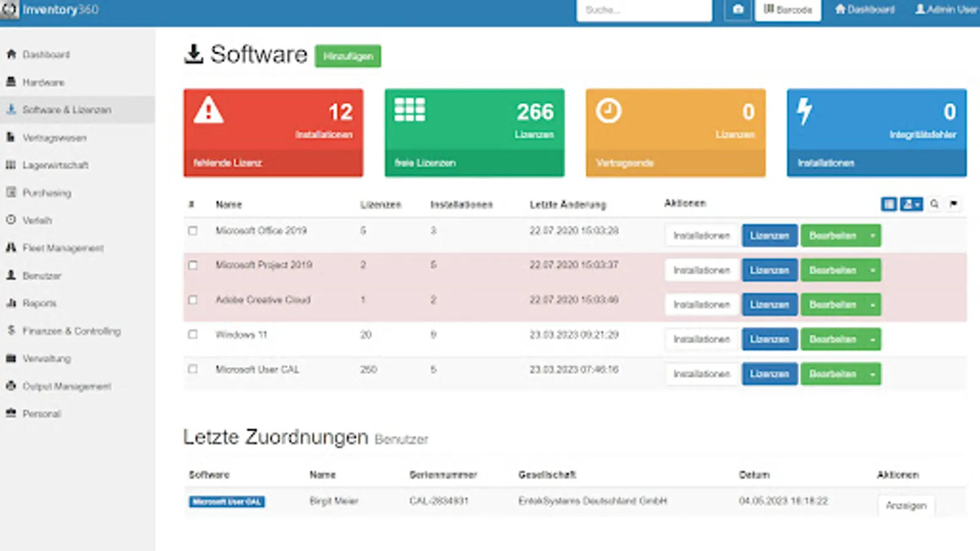This screenshot has height=551, width=980.
Task: Go to Dashboard in the top navigation
Action: [x=865, y=10]
